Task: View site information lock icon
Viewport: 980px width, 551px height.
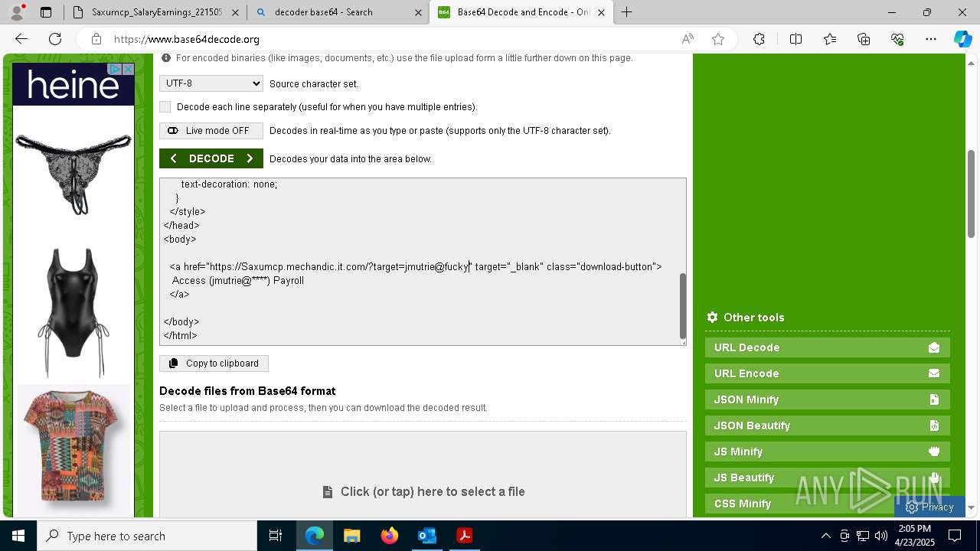Action: pos(96,39)
